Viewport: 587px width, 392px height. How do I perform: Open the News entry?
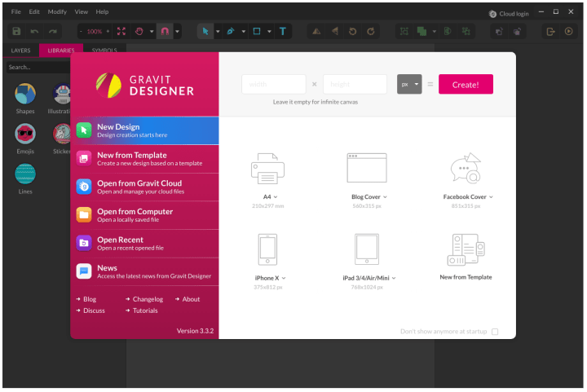coord(144,272)
